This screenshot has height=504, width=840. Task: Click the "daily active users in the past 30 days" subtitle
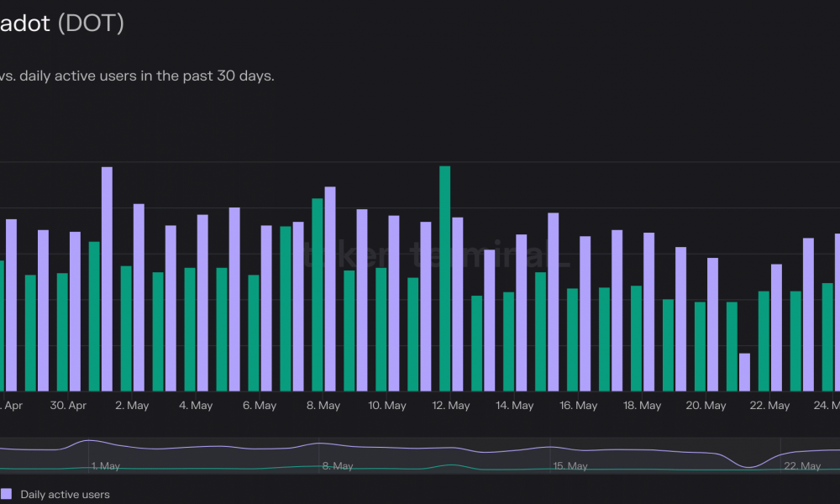pos(147,76)
